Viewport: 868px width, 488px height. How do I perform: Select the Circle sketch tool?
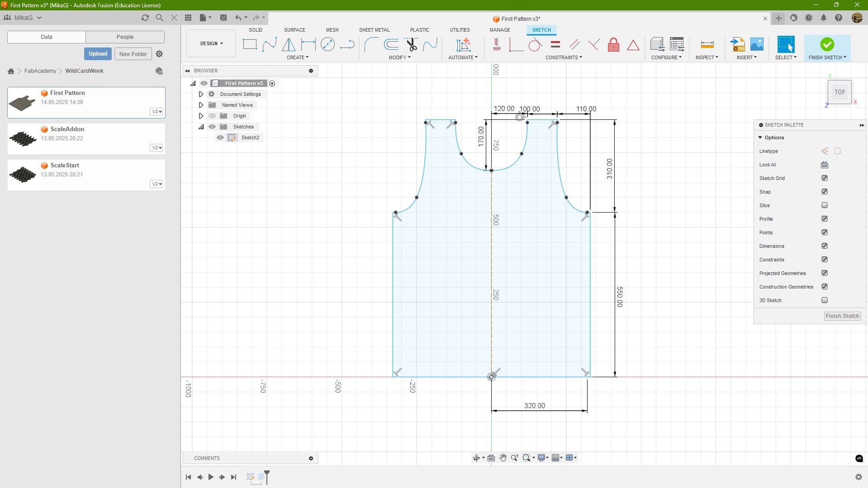[327, 44]
